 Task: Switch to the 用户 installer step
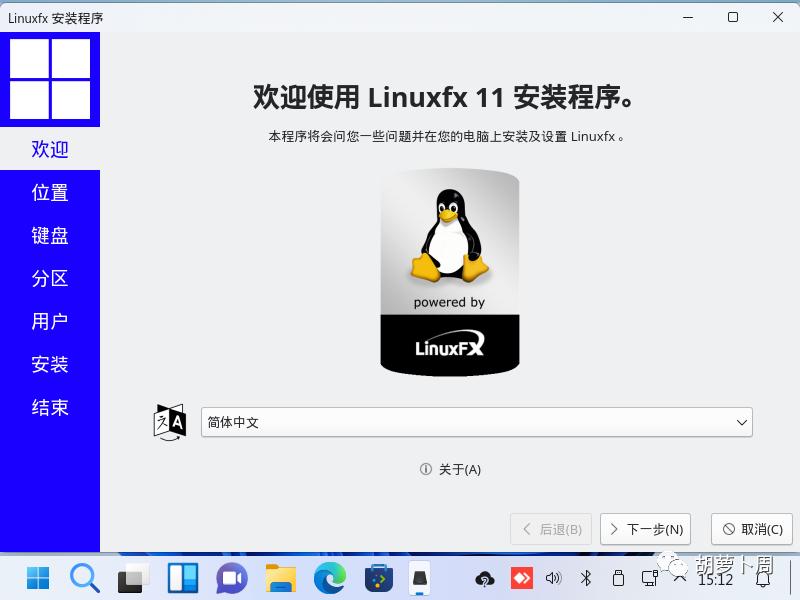(50, 321)
